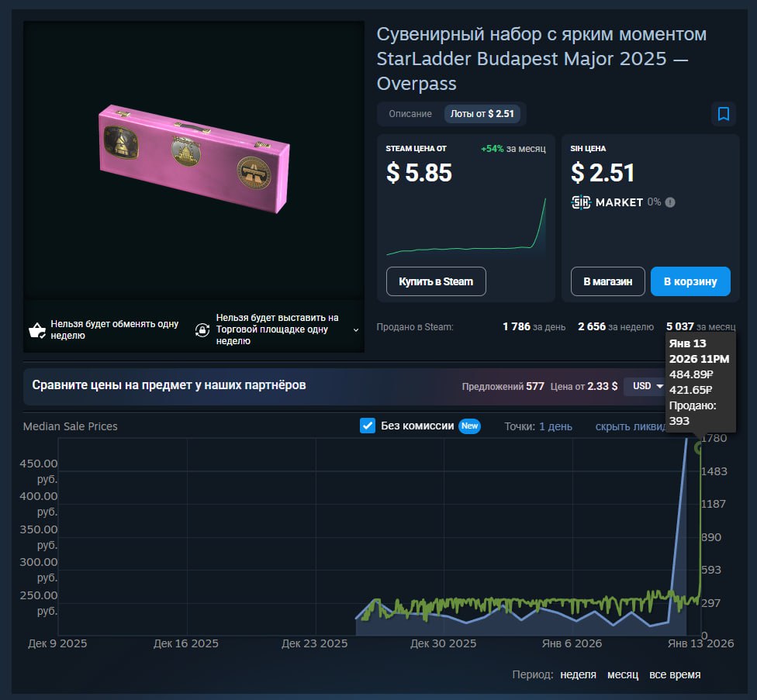Select the Лоты от $ 2.51 tab
757x700 pixels.
pyautogui.click(x=482, y=114)
